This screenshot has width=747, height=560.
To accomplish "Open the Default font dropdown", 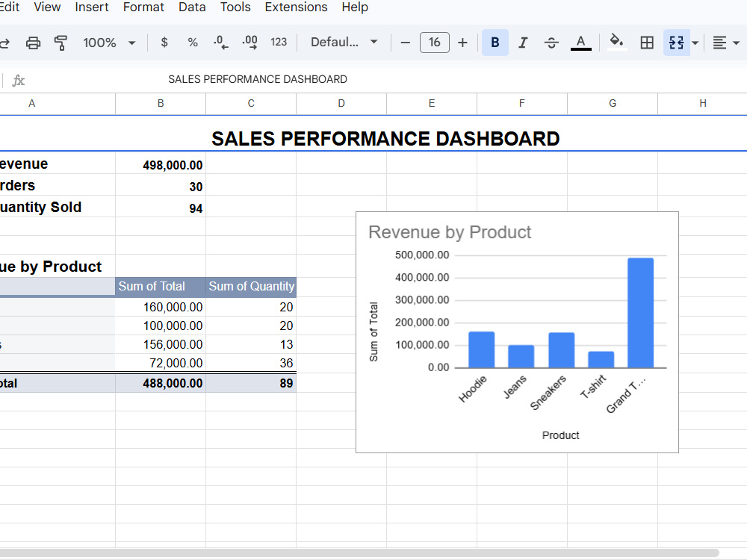I will point(344,43).
